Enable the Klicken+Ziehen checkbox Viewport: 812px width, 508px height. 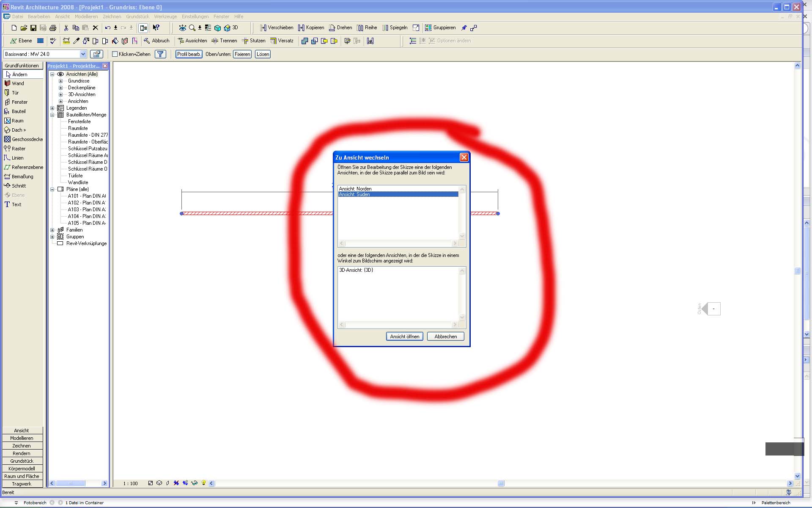(x=115, y=54)
